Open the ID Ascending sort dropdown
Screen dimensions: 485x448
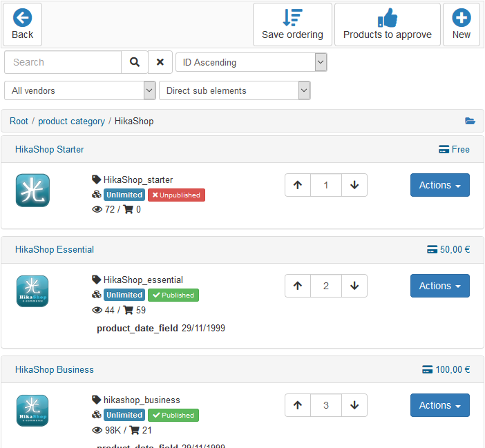point(251,62)
